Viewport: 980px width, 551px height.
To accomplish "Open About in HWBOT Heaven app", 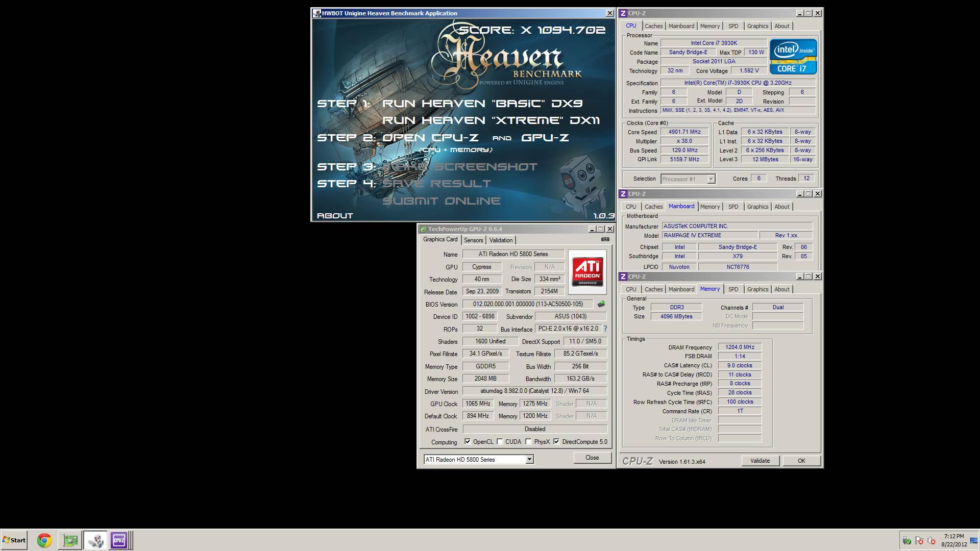I will click(335, 216).
